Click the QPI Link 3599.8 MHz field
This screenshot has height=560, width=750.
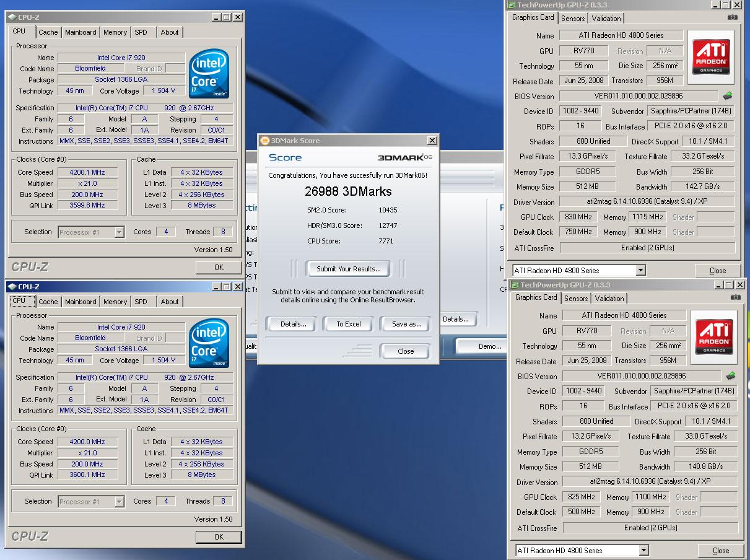pyautogui.click(x=87, y=206)
